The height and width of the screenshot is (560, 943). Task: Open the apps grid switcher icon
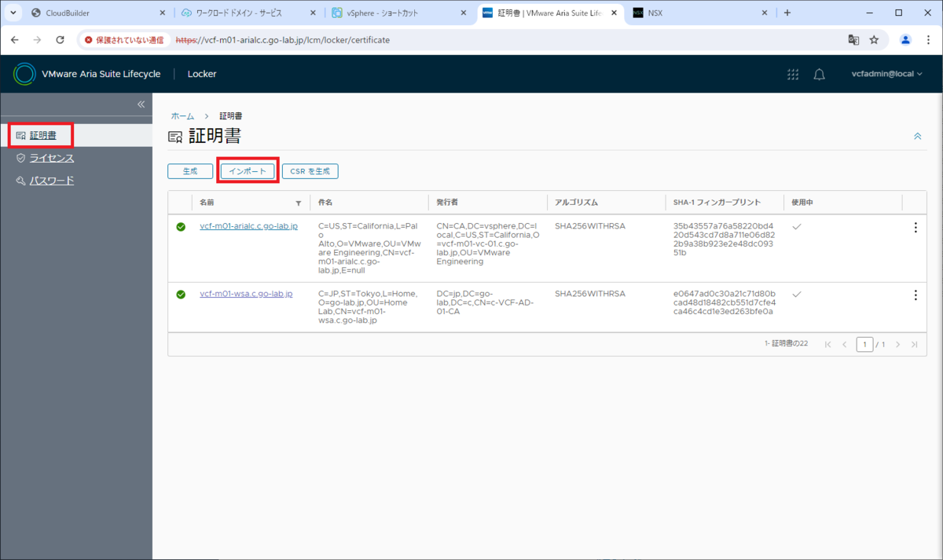click(x=793, y=74)
